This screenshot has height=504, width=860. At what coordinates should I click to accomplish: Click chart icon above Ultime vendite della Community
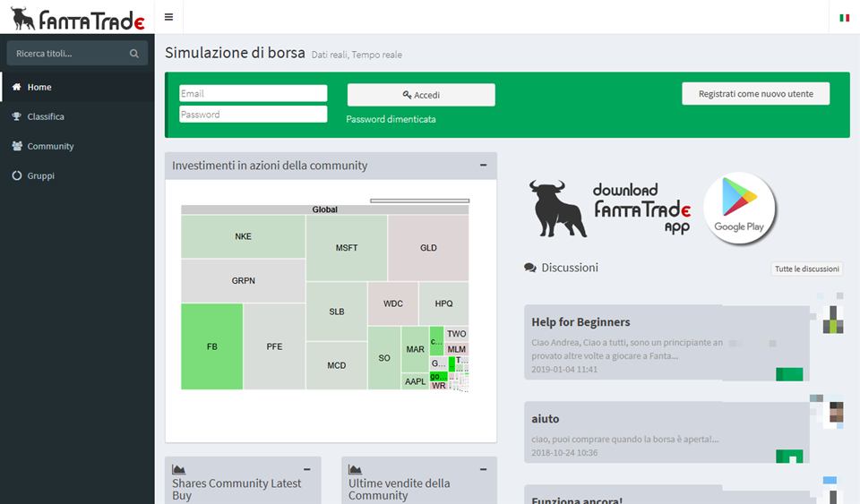[356, 469]
